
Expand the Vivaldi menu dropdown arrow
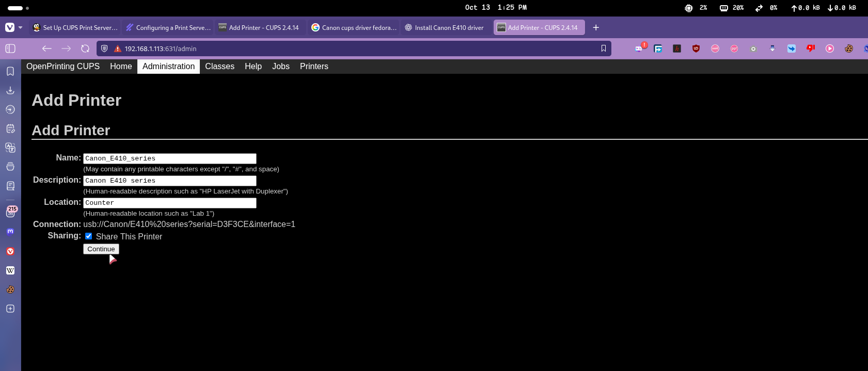pyautogui.click(x=21, y=27)
